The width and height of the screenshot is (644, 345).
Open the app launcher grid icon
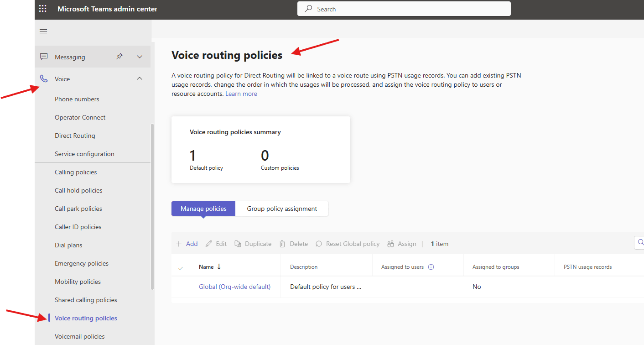tap(42, 8)
